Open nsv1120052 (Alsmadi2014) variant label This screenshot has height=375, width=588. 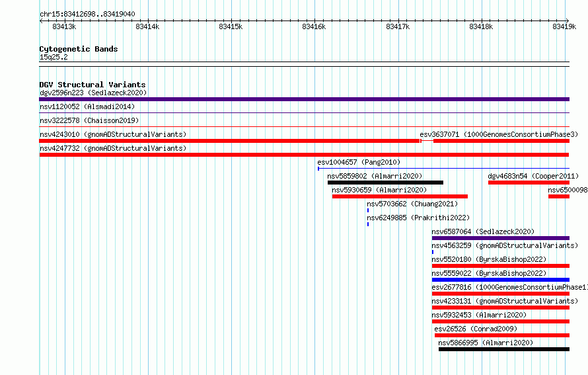point(87,106)
